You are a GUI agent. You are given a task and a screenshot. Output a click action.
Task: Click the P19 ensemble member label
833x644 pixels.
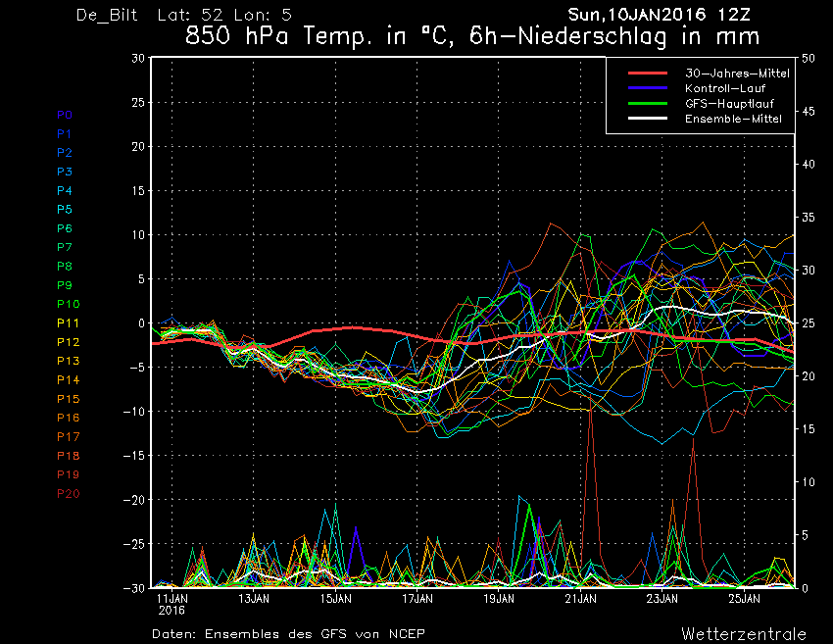(68, 474)
